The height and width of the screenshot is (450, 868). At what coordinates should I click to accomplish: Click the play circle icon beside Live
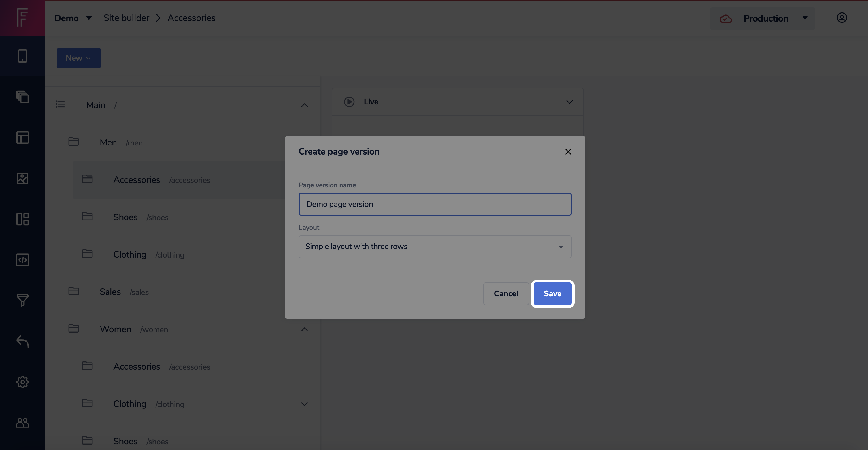pyautogui.click(x=349, y=102)
